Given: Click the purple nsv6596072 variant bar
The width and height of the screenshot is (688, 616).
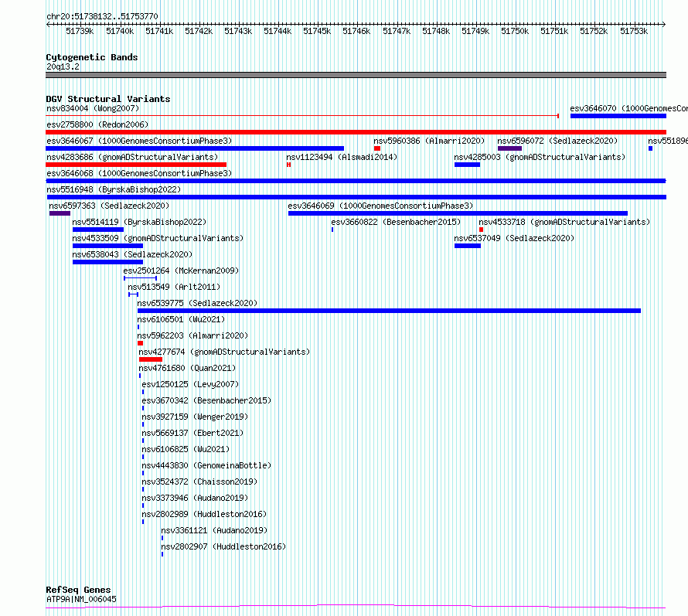Looking at the screenshot, I should pos(510,148).
